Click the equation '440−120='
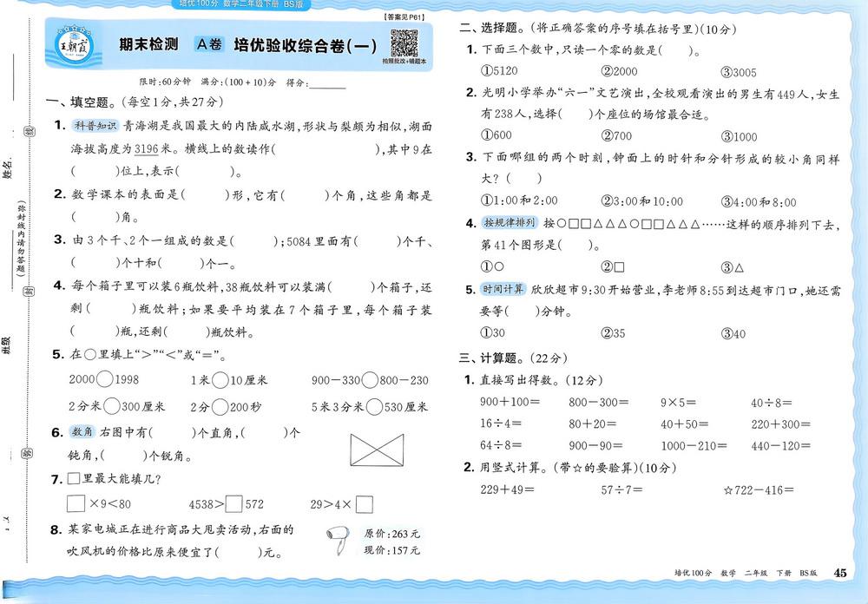Viewport: 868px width, 604px height. 780,446
